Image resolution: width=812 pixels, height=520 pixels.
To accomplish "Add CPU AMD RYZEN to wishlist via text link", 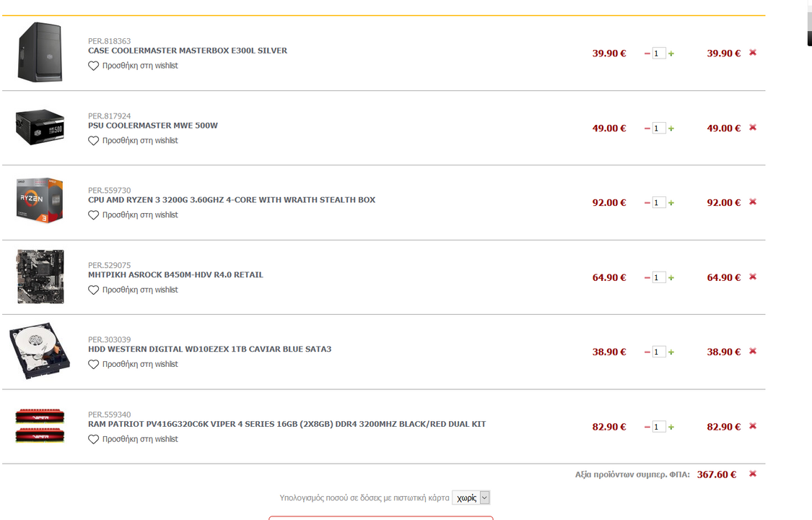I will pos(140,215).
